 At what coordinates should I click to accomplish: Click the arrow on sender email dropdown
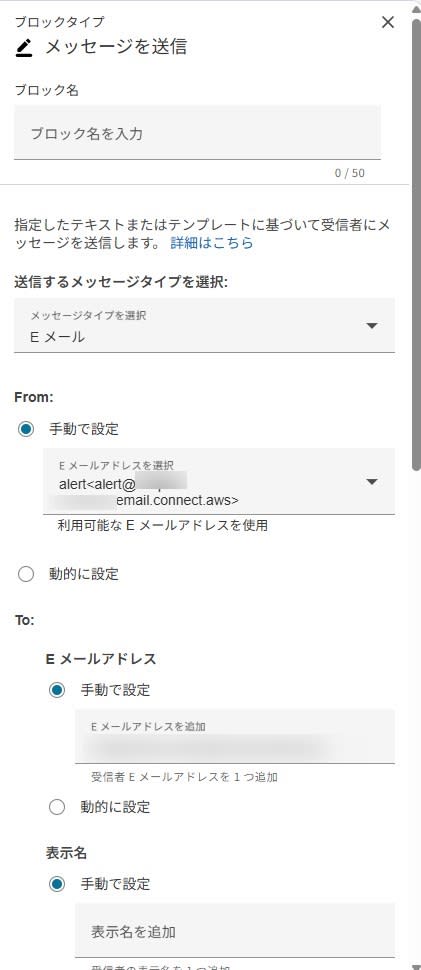click(x=372, y=482)
